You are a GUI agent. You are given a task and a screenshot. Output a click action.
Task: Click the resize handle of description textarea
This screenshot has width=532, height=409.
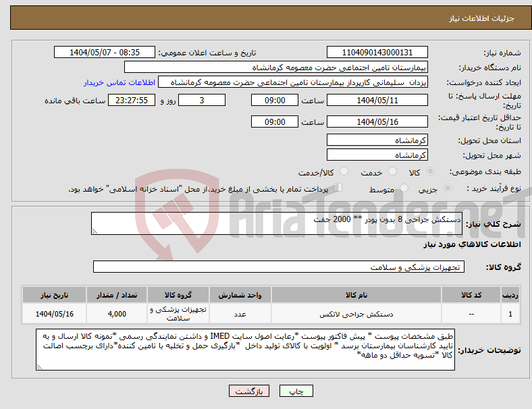pos(95,231)
